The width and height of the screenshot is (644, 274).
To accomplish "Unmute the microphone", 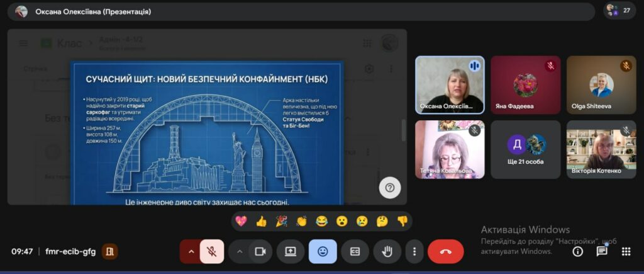I will (213, 251).
